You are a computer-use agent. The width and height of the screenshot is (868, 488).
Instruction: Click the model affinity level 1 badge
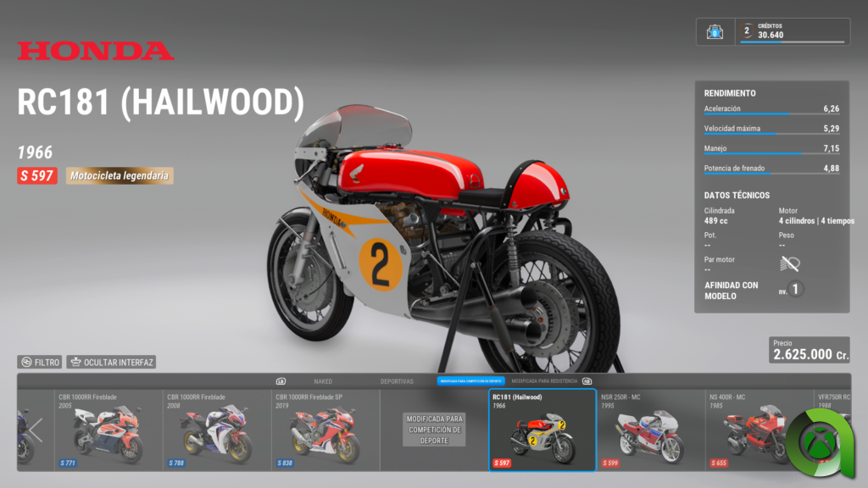(795, 289)
